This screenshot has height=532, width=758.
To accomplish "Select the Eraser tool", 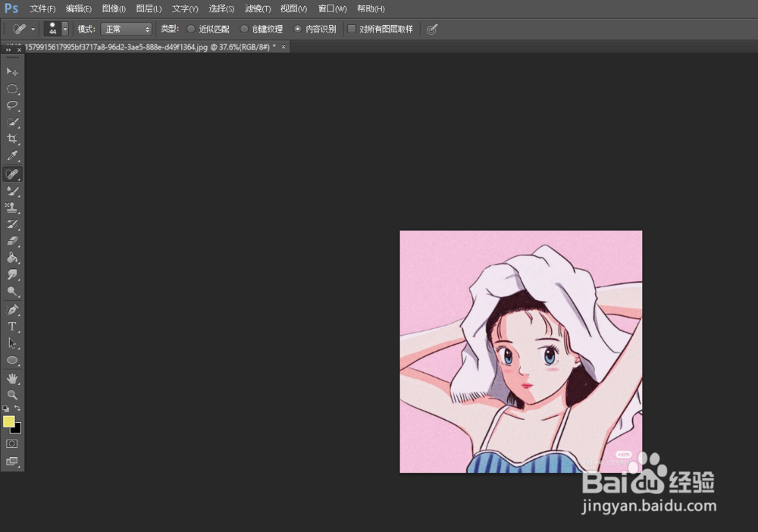I will click(12, 241).
